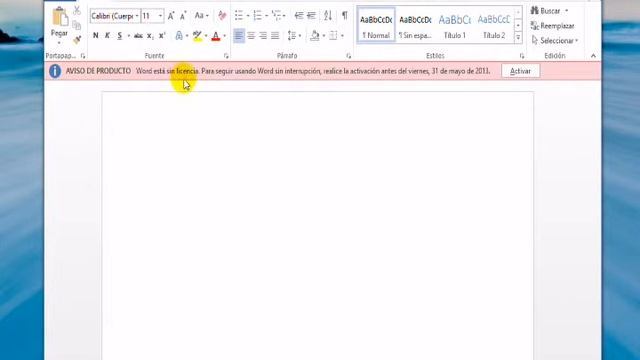
Task: Apply yellow text highlight color
Action: tap(197, 36)
